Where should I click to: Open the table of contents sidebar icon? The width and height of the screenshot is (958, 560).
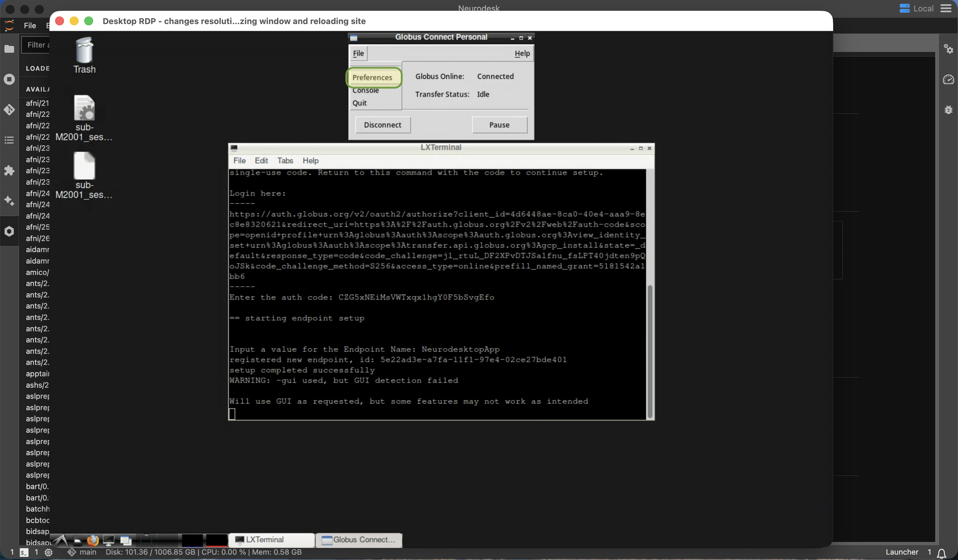9,140
